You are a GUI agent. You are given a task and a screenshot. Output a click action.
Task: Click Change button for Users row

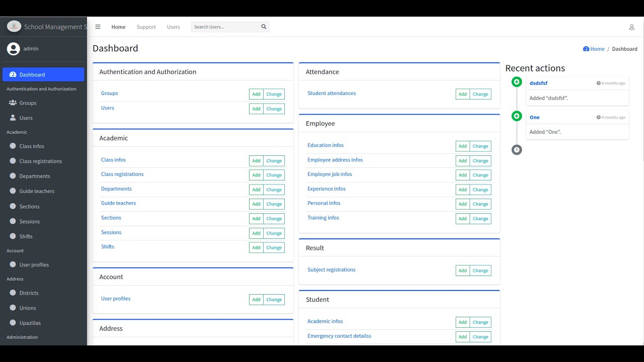[274, 109]
